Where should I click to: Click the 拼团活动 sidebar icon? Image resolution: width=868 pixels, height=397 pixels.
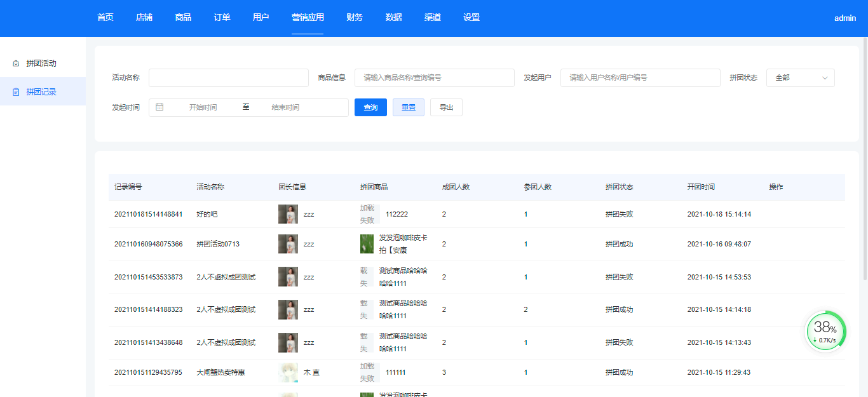(x=16, y=64)
